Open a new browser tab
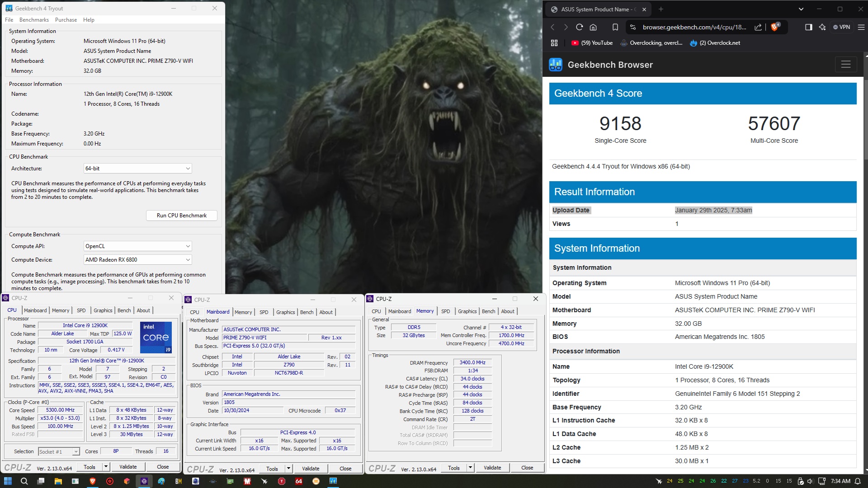868x488 pixels. pos(661,9)
